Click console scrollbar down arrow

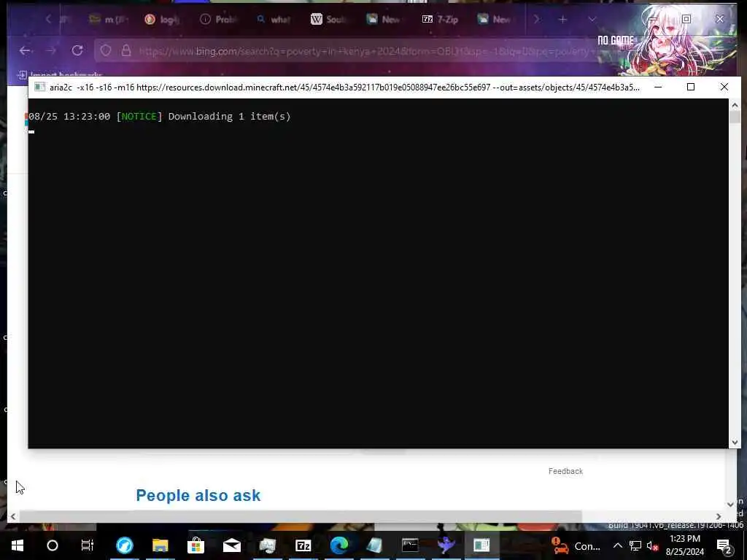pyautogui.click(x=735, y=443)
